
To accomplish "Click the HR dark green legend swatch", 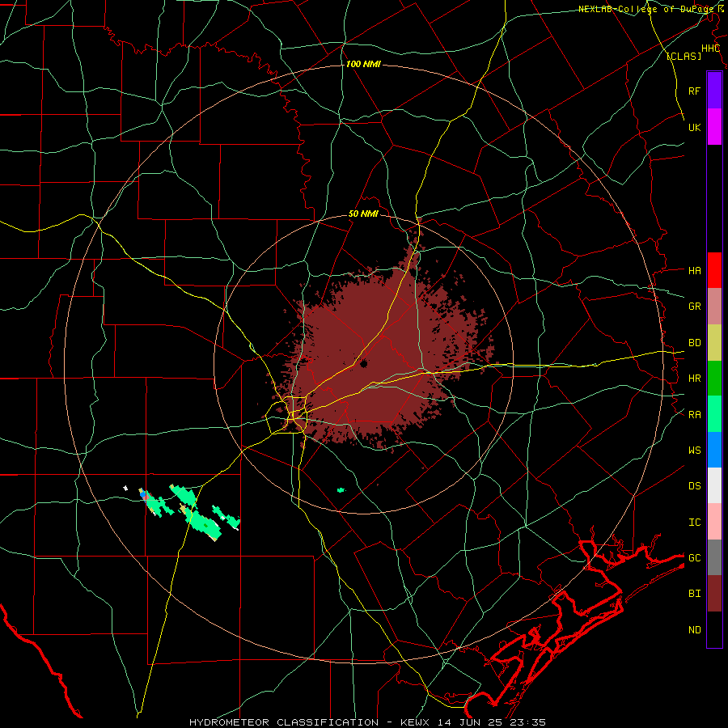I will (x=714, y=379).
